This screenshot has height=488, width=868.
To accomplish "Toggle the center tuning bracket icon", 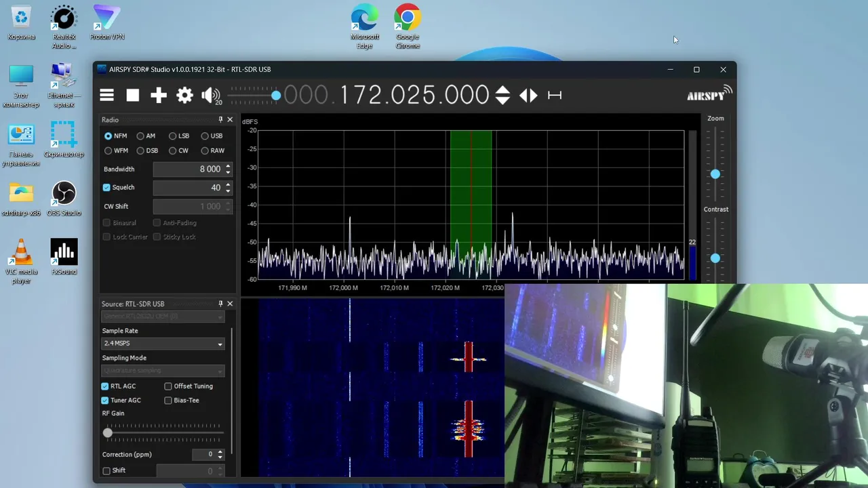I will coord(555,96).
